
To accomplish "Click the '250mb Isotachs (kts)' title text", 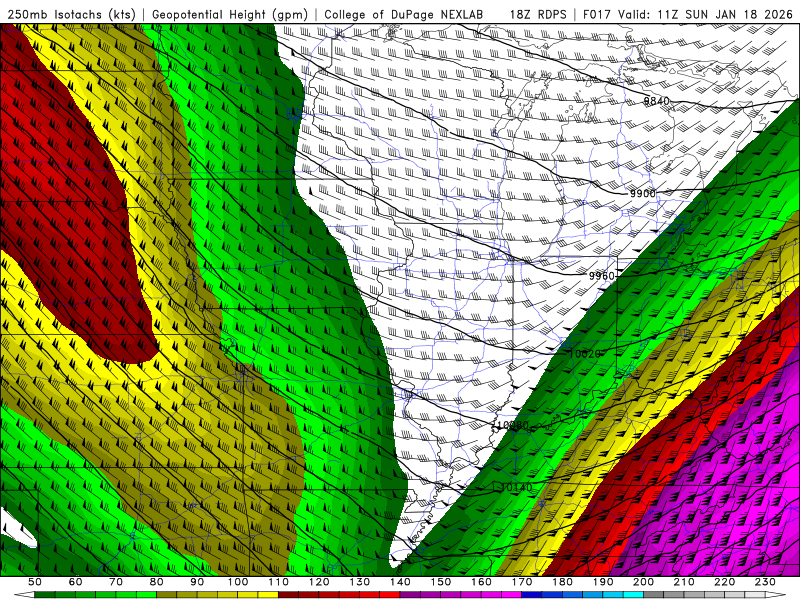I will (x=71, y=14).
